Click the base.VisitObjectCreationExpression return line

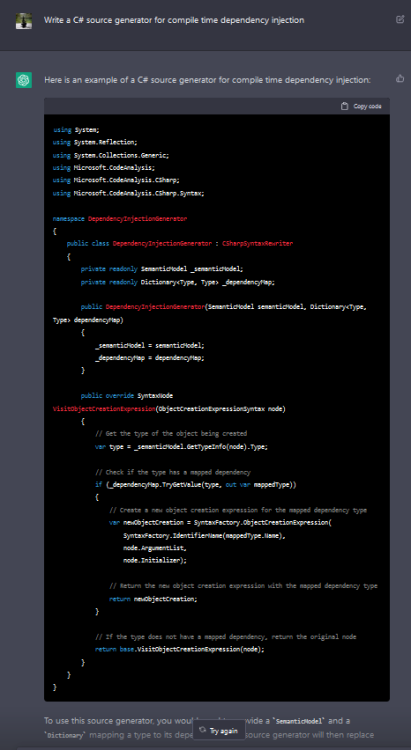[x=180, y=650]
